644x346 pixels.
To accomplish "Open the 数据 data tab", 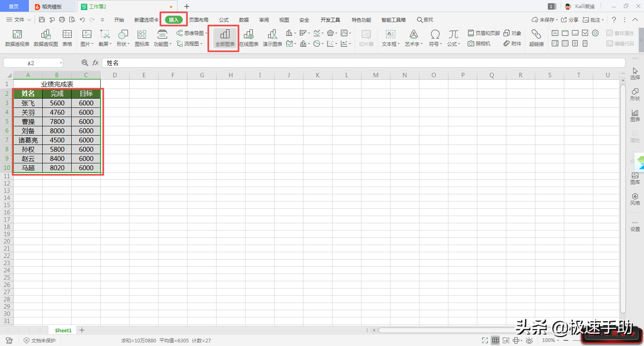I will pyautogui.click(x=244, y=20).
